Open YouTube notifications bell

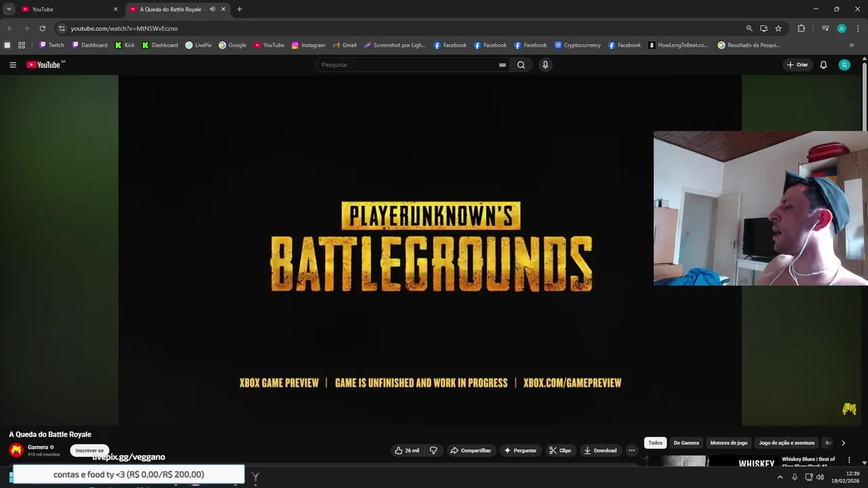823,65
